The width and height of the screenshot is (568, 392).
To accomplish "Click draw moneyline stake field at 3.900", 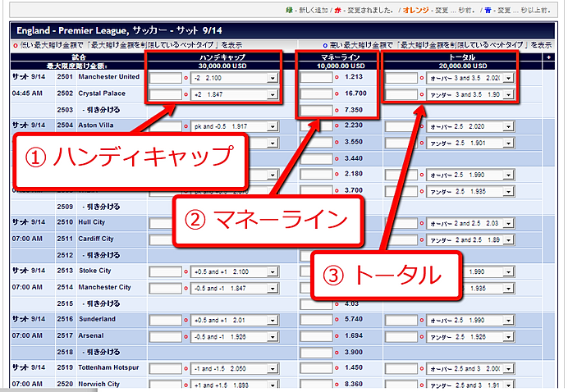I will click(x=316, y=353).
